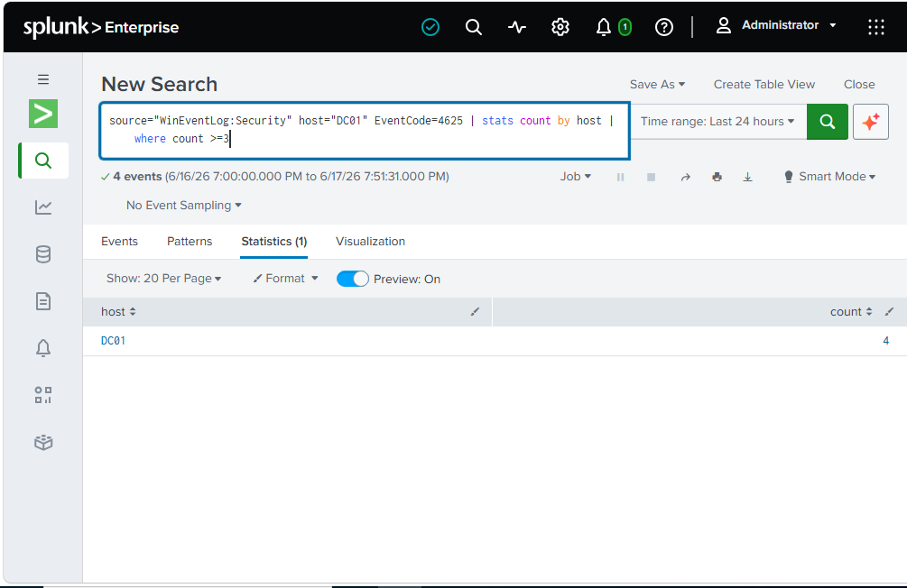Toggle the Preview: On switch
The height and width of the screenshot is (588, 907).
(x=352, y=279)
